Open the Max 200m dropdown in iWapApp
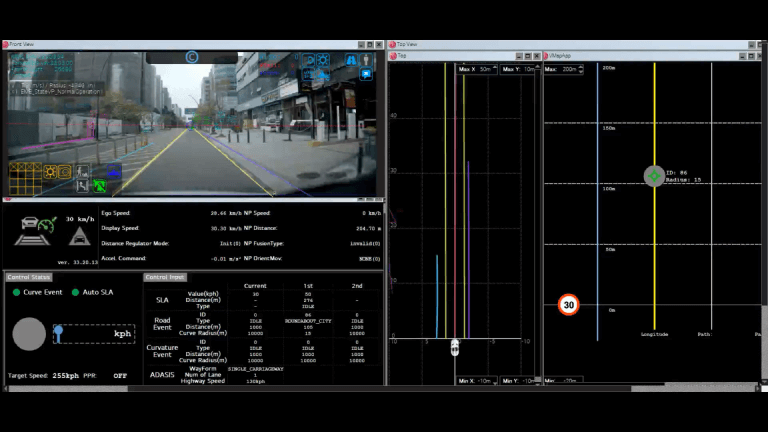Viewport: 768px width, 432px height. coord(564,69)
